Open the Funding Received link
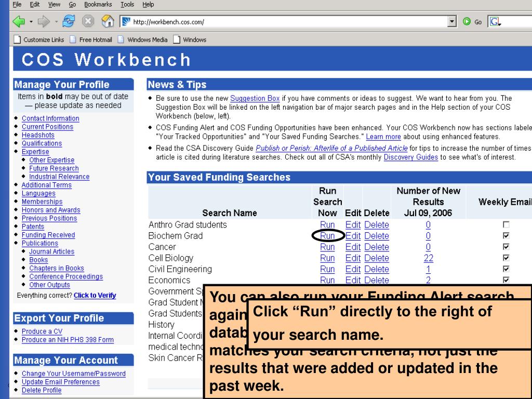 click(48, 235)
